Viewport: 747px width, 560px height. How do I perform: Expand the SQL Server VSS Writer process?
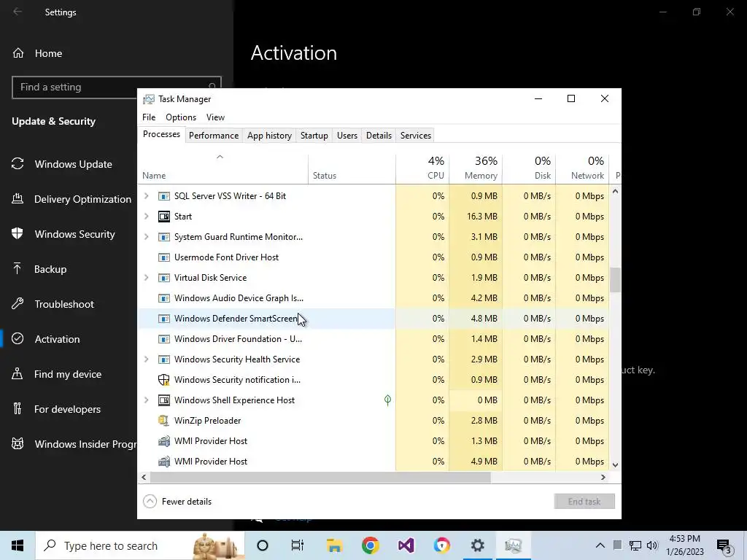[x=146, y=196]
